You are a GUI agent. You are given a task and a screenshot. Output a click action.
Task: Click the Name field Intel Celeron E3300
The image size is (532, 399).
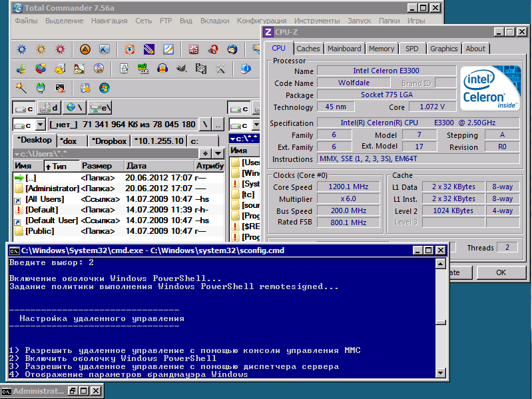[386, 71]
